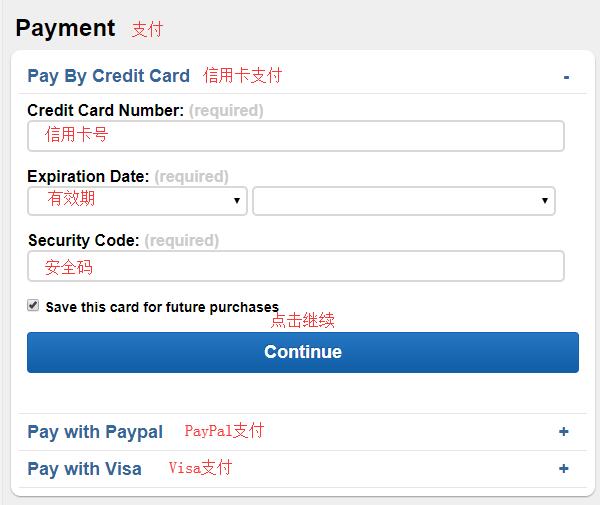The height and width of the screenshot is (505, 600).
Task: Expand Visa section with plus icon
Action: pyautogui.click(x=563, y=468)
